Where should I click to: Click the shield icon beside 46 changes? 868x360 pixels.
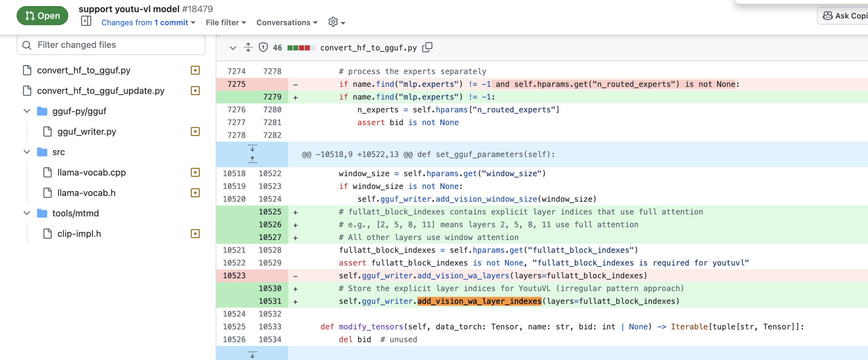pyautogui.click(x=263, y=47)
